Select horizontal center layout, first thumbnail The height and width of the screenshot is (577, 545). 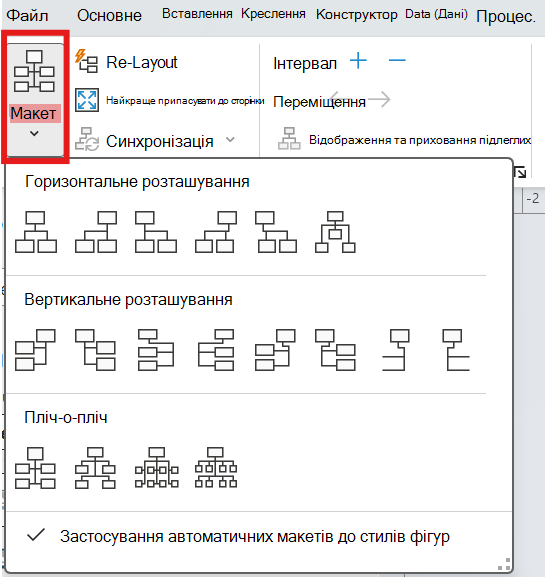tap(36, 232)
